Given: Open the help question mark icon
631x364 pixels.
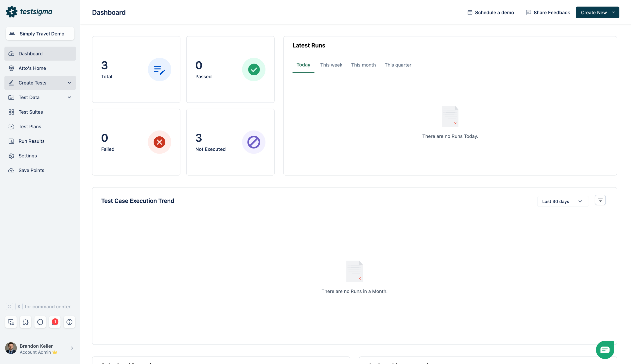Looking at the screenshot, I should [69, 322].
